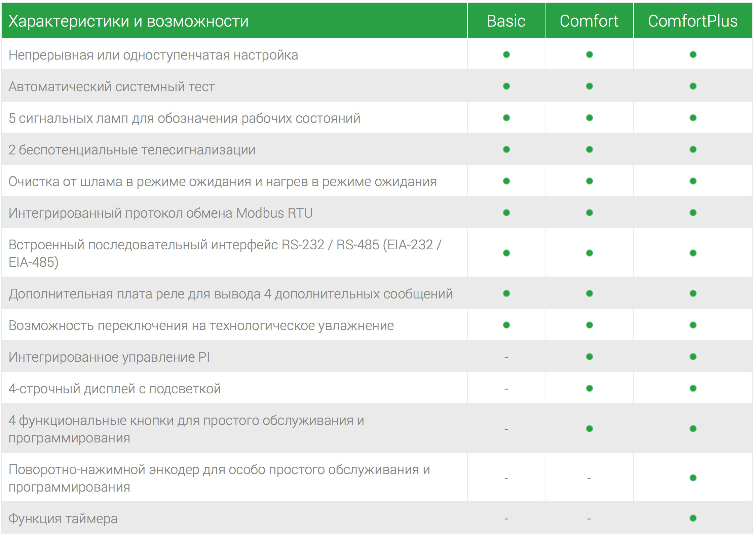Click '5 сигнальных ламп' row text
The height and width of the screenshot is (537, 756).
click(184, 118)
